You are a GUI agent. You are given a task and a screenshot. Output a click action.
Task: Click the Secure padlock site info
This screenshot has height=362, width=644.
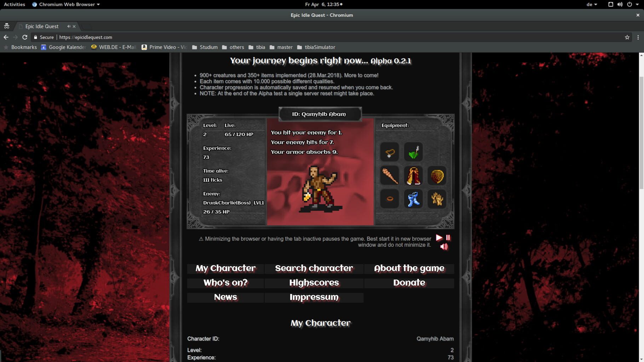coord(44,37)
